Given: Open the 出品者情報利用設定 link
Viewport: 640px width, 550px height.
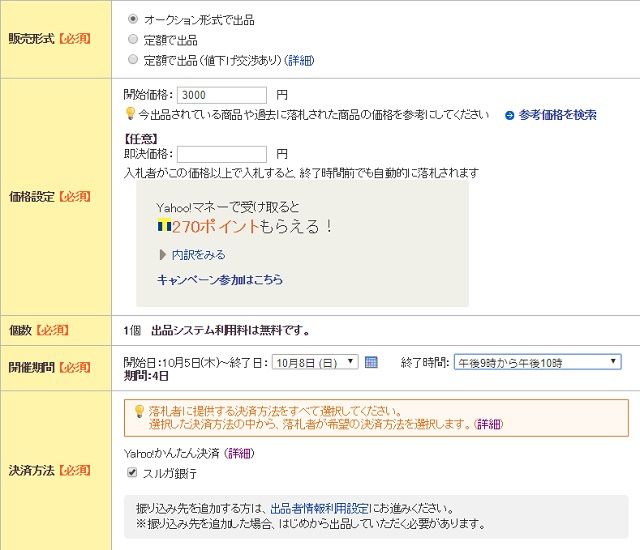Looking at the screenshot, I should coord(319,508).
